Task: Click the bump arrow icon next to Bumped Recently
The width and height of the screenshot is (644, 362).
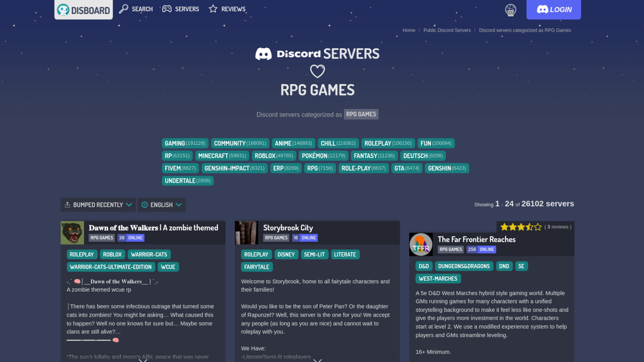Action: click(x=67, y=204)
